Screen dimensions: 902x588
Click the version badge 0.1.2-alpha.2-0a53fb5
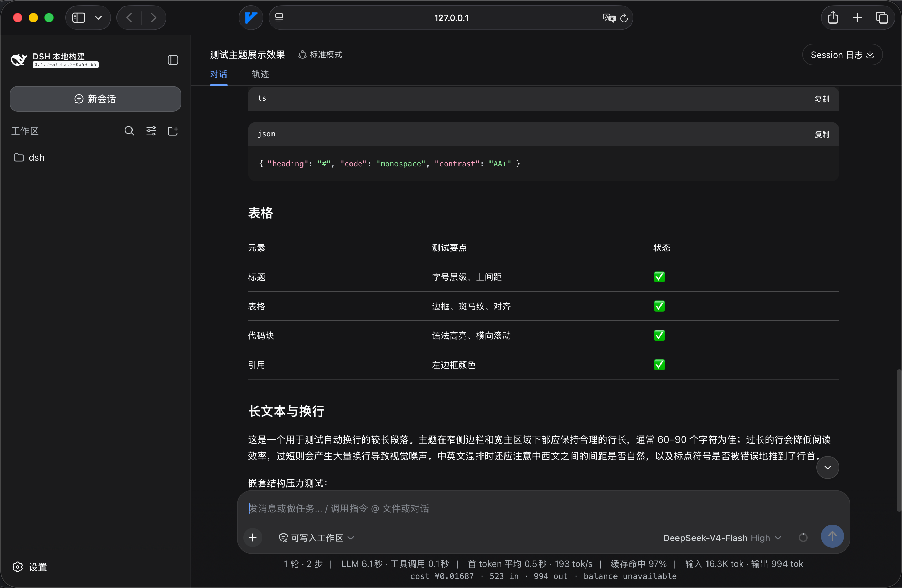[65, 65]
